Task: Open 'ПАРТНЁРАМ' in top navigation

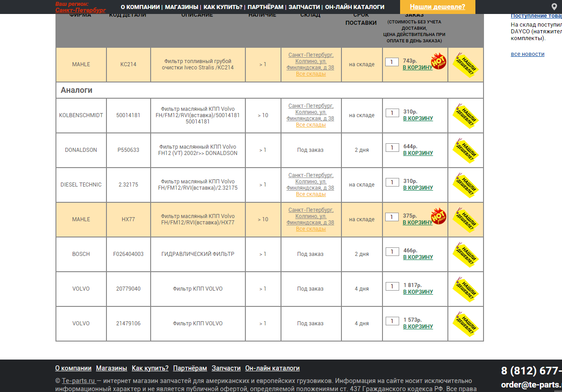Action: click(265, 7)
